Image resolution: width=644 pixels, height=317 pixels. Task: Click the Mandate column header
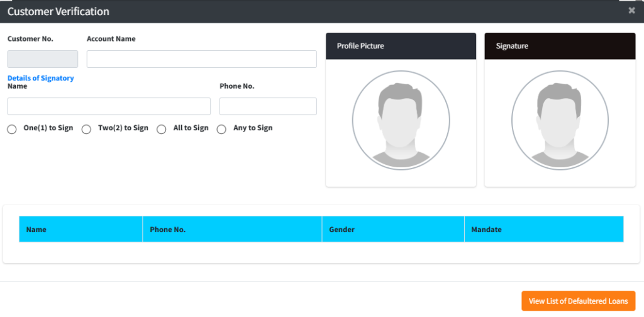tap(486, 230)
